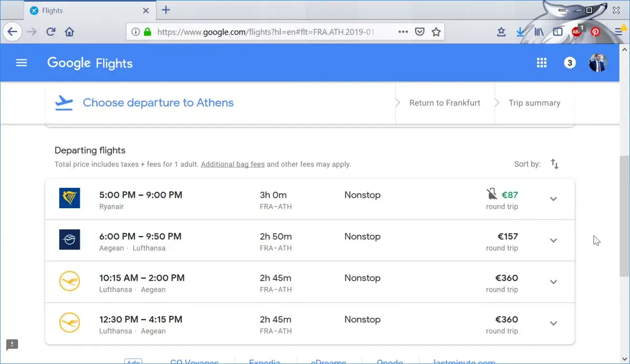Open the bookmarks menu toolbar icon

pyautogui.click(x=501, y=32)
